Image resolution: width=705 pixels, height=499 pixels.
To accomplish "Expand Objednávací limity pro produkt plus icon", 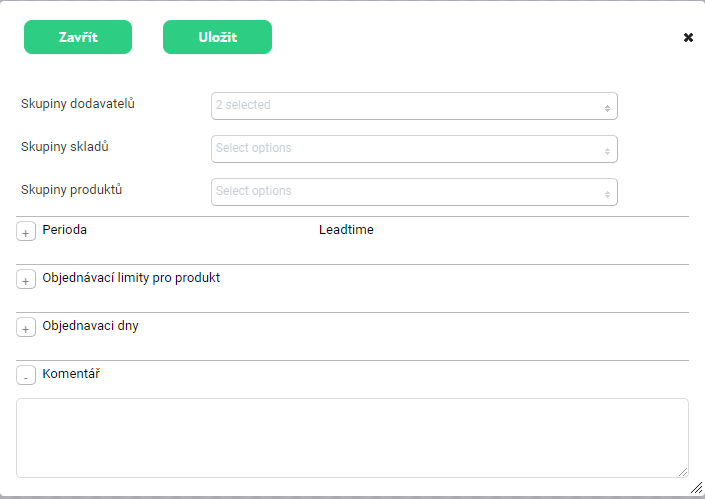I will [x=26, y=280].
